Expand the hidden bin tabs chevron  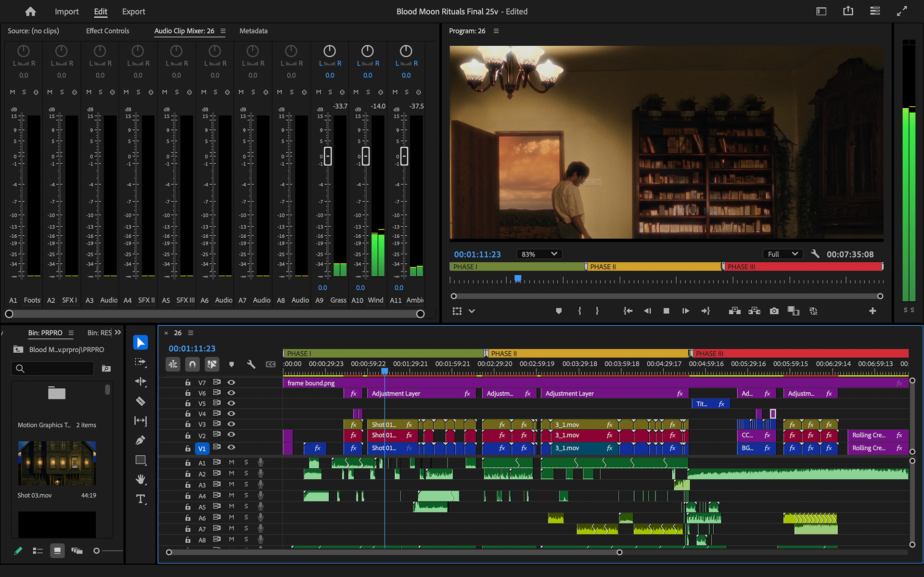coord(118,333)
